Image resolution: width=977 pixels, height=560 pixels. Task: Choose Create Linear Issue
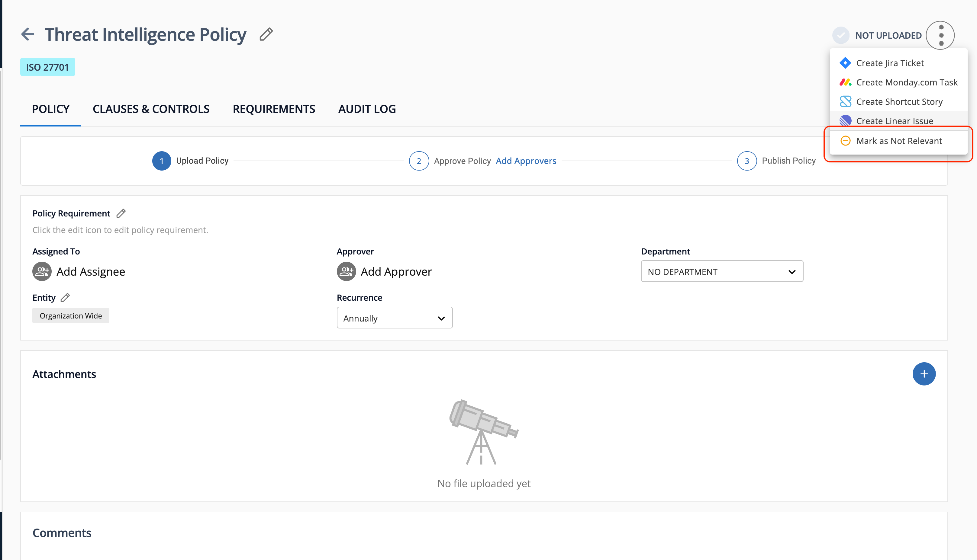[x=898, y=121]
